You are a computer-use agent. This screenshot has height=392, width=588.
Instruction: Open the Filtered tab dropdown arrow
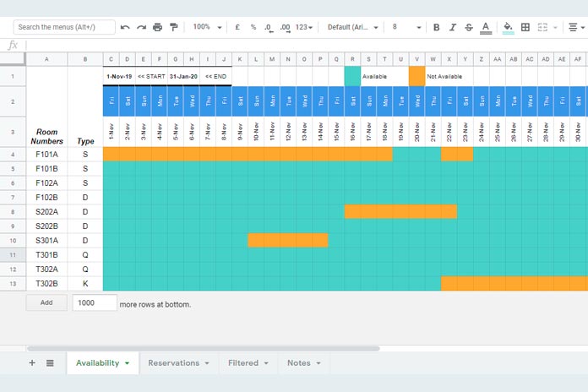[x=266, y=363]
